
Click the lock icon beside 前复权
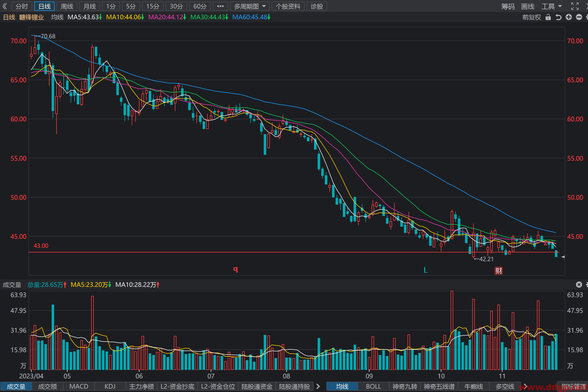click(x=548, y=17)
